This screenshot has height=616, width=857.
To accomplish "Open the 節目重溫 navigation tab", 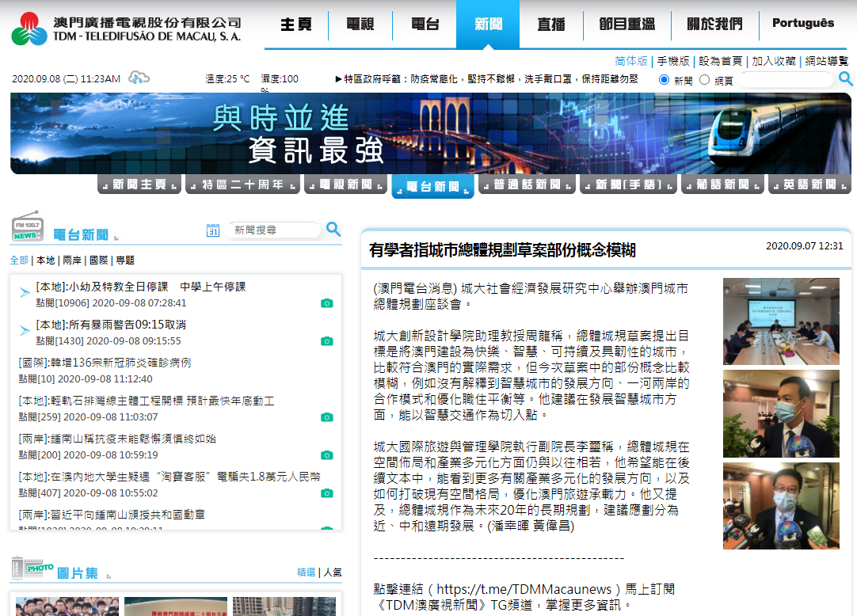I will [627, 25].
